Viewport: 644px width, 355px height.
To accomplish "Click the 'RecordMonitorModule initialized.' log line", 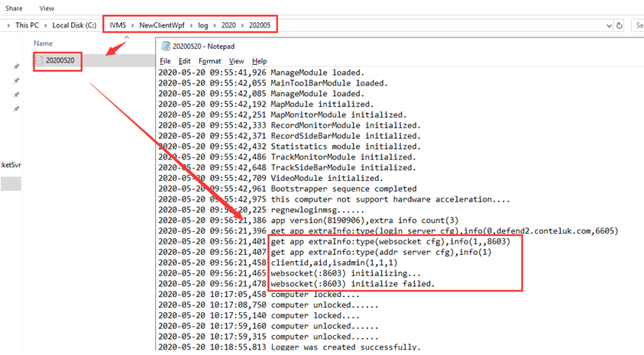I will 290,125.
